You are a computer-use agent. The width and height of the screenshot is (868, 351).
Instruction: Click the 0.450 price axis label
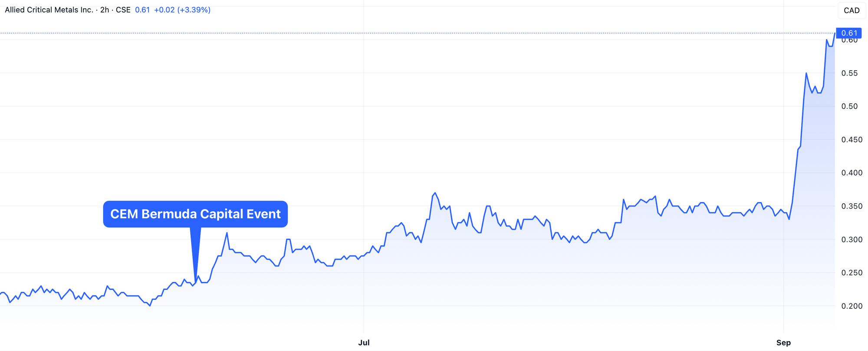[x=852, y=140]
